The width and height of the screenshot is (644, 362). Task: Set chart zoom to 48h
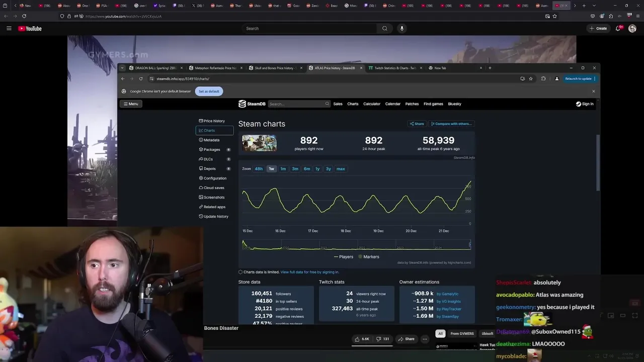(x=259, y=169)
